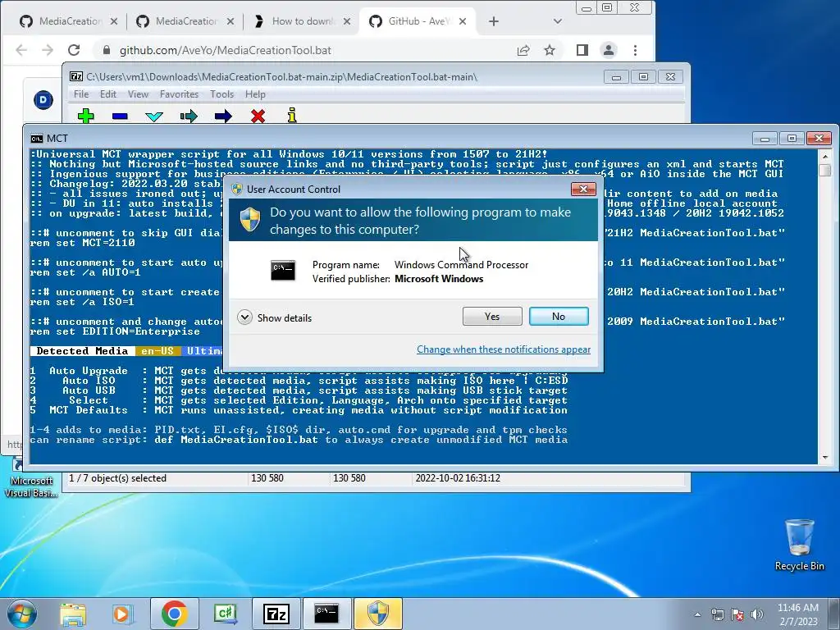840x630 pixels.
Task: Close the active GitHub - AveYo Chrome tab
Action: tap(463, 21)
